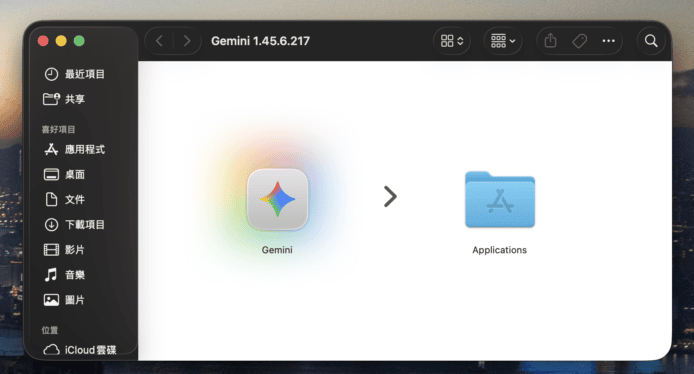Select the Gemini app icon
Image resolution: width=694 pixels, height=374 pixels.
(x=278, y=200)
